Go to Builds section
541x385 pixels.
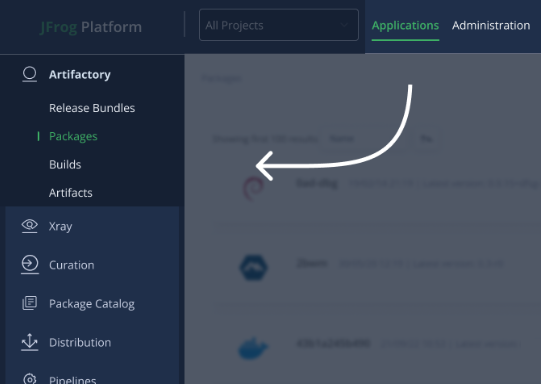65,165
